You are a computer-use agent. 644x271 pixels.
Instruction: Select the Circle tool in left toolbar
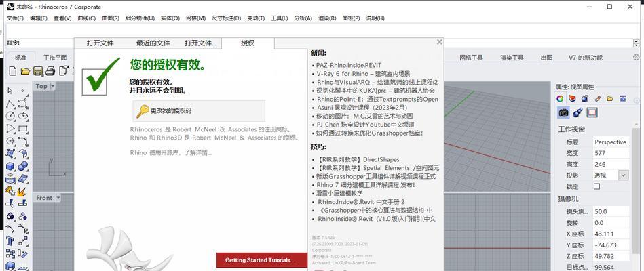10,116
